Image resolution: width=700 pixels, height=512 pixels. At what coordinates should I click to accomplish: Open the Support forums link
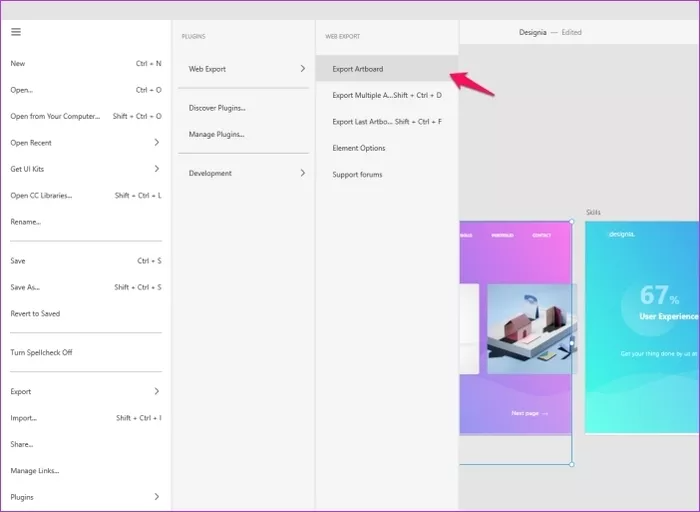[x=357, y=174]
